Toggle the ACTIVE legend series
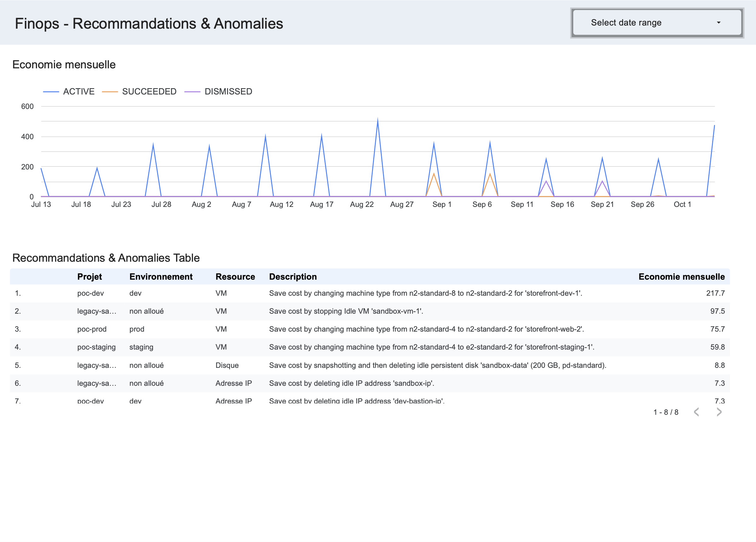756x542 pixels. (69, 92)
